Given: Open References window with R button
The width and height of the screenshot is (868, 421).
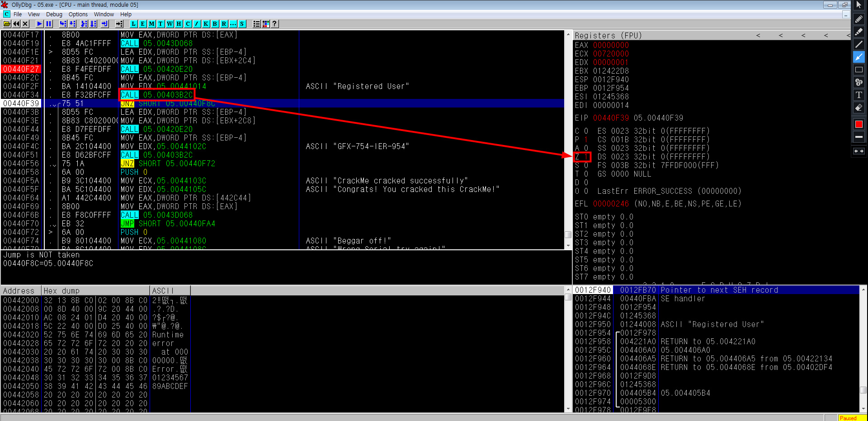Looking at the screenshot, I should coord(224,24).
